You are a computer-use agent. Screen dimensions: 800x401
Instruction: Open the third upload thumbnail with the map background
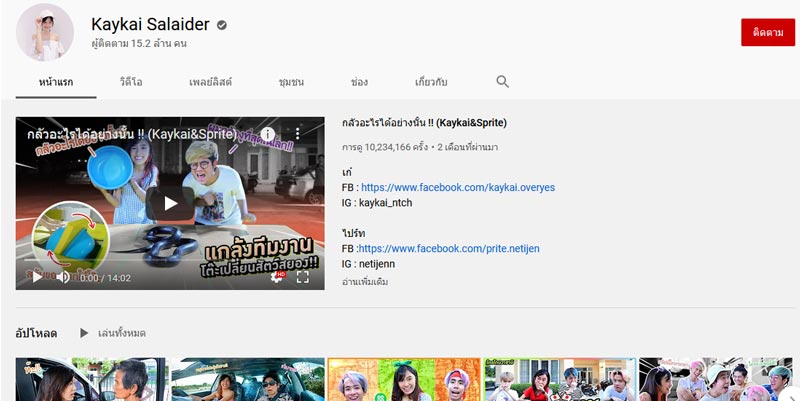(404, 379)
